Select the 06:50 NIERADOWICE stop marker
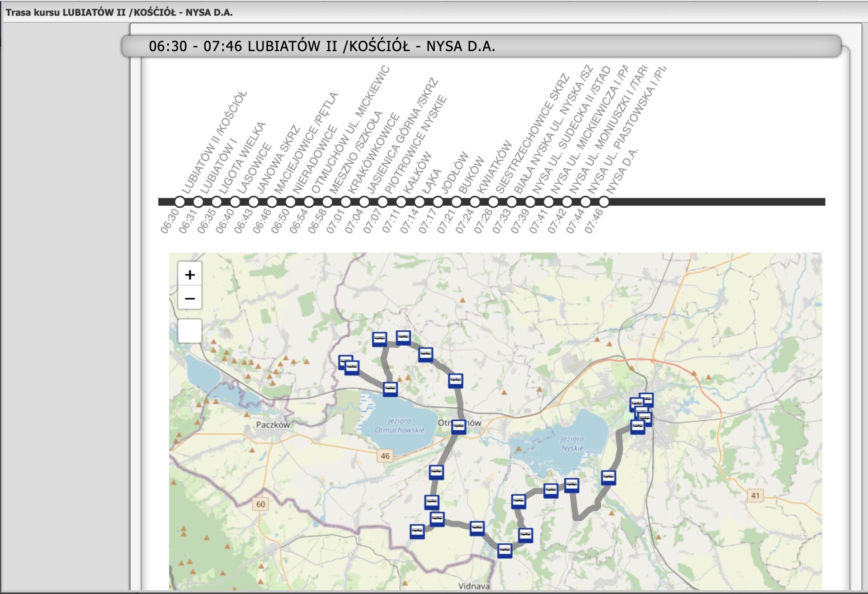 [290, 202]
